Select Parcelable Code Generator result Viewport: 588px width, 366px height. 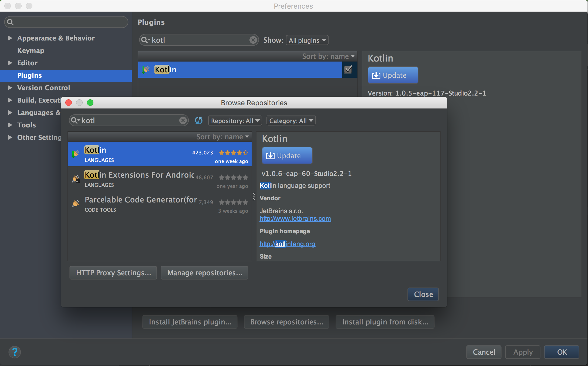tap(160, 204)
